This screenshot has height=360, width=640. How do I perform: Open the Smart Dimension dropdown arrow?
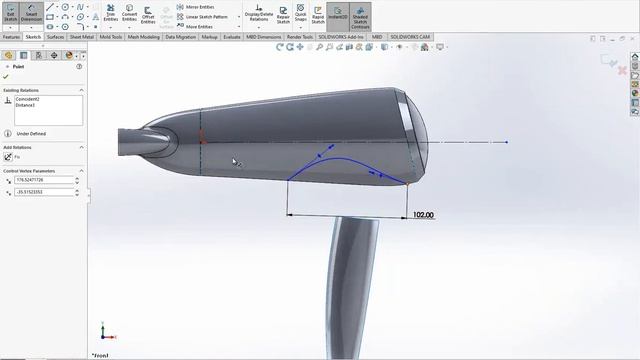(x=31, y=27)
